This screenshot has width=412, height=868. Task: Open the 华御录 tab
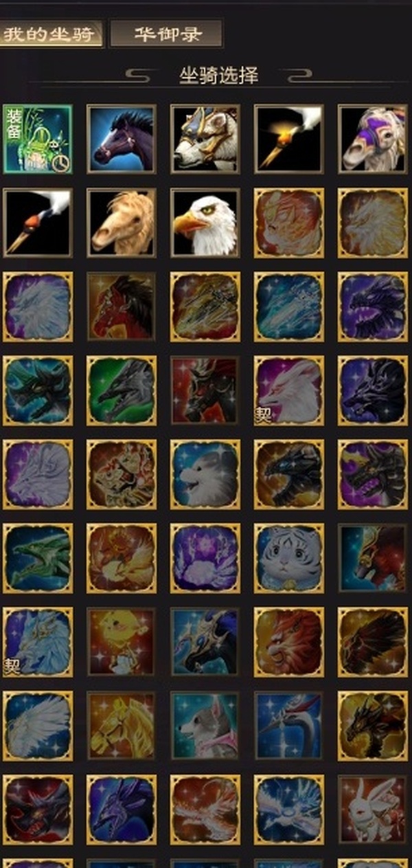pos(167,34)
